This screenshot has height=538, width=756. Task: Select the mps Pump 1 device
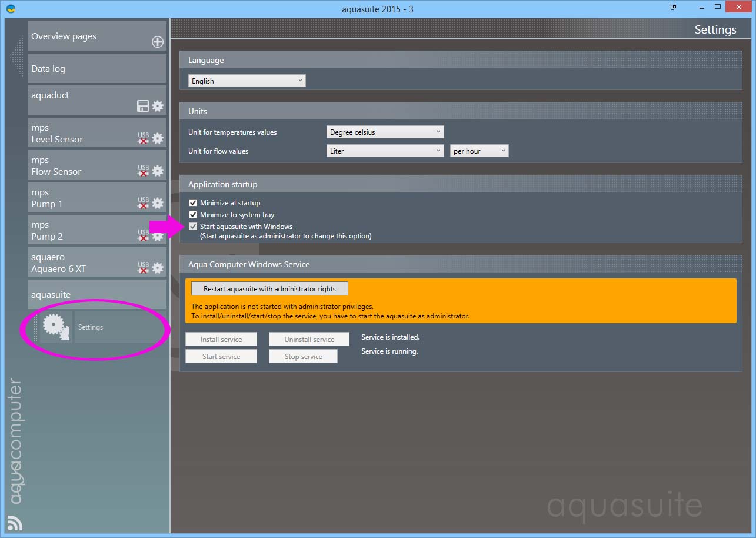point(97,197)
